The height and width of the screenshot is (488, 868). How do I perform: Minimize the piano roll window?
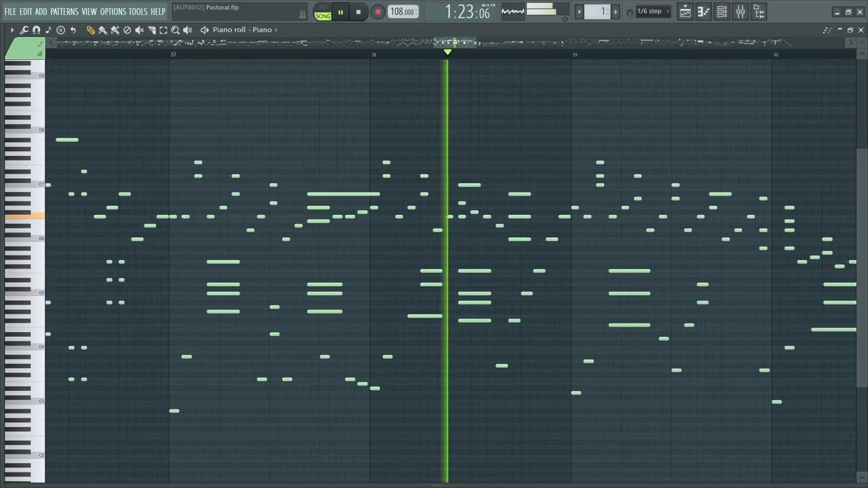(x=840, y=30)
